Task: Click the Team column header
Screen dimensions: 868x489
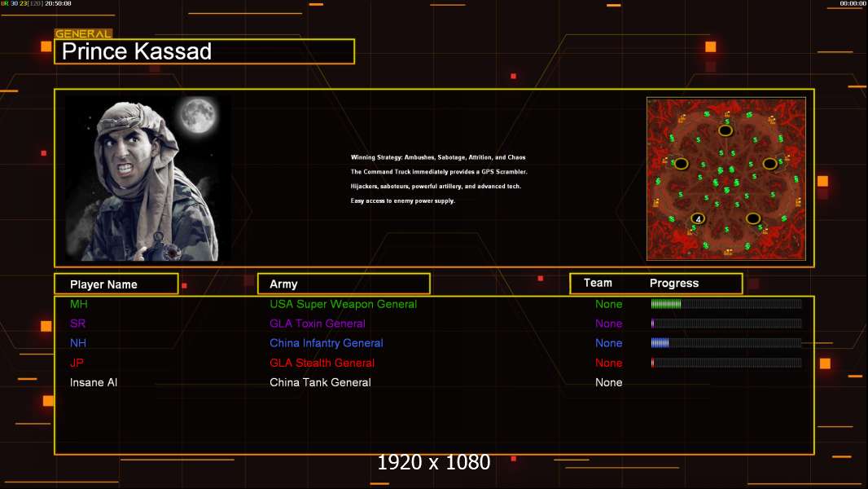Action: [598, 283]
